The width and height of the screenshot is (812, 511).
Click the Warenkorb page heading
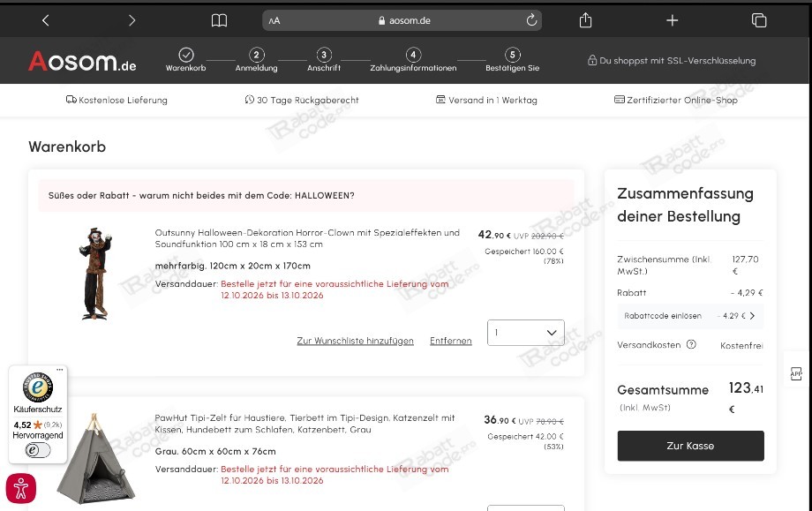[67, 147]
